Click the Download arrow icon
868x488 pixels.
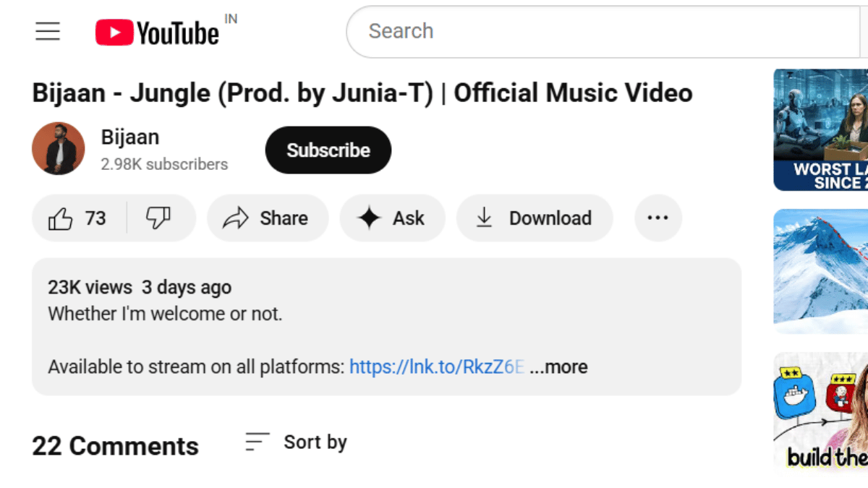[x=485, y=218]
